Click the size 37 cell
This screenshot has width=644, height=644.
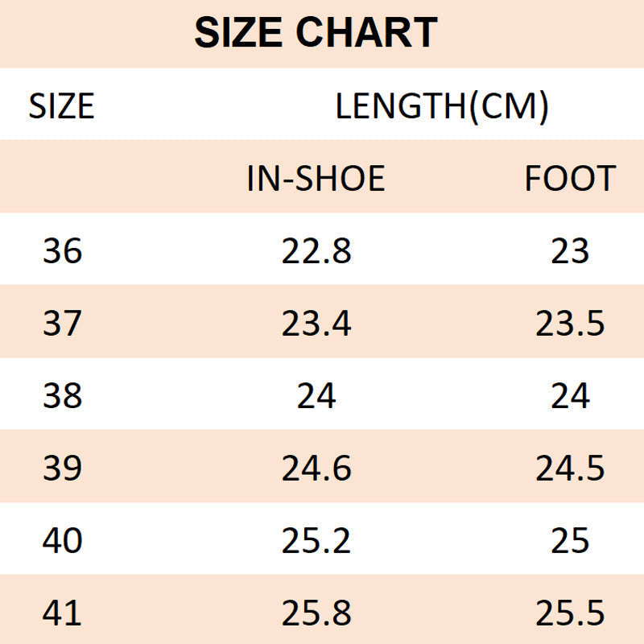(x=62, y=324)
